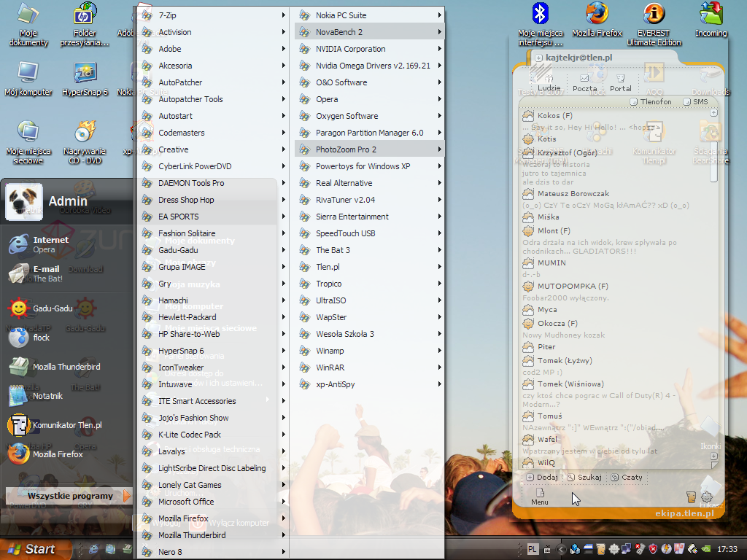Viewport: 747px width, 560px height.
Task: Click the Admin user picture in Start menu
Action: (24, 202)
